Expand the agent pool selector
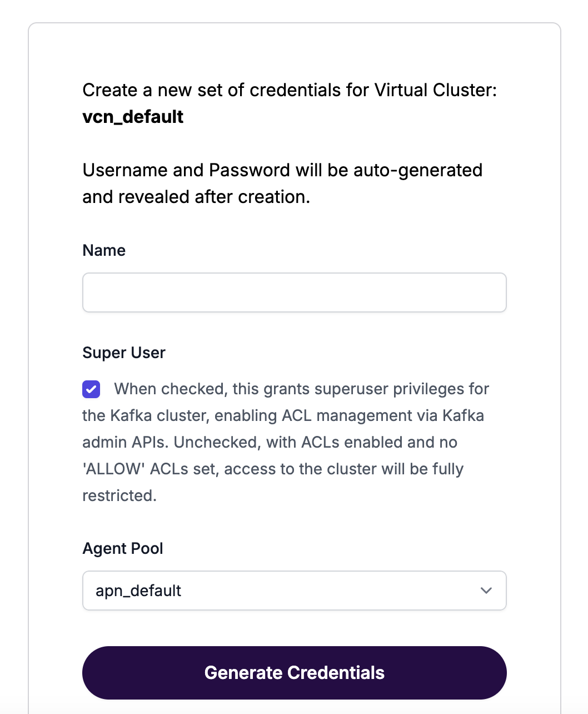The height and width of the screenshot is (714, 588). (x=294, y=591)
